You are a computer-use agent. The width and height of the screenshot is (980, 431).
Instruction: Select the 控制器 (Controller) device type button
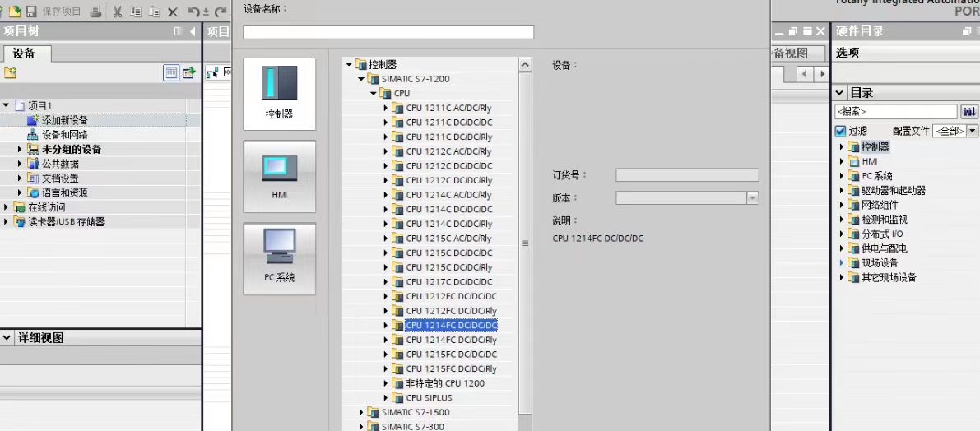[280, 95]
